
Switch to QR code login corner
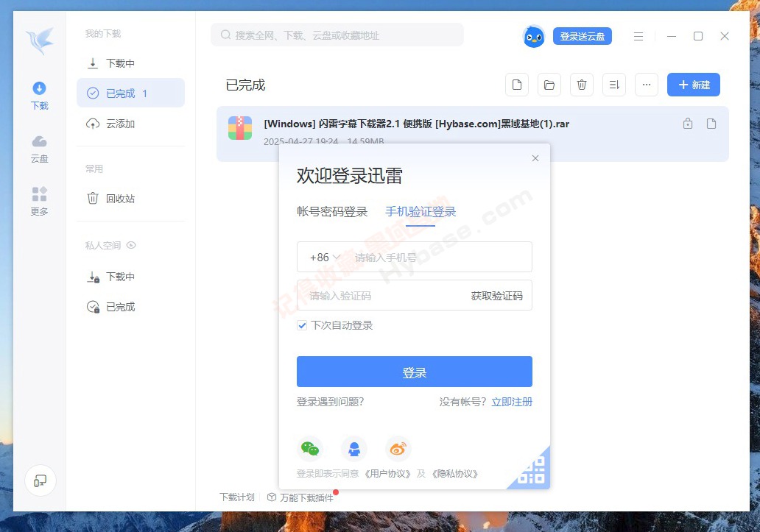[533, 470]
